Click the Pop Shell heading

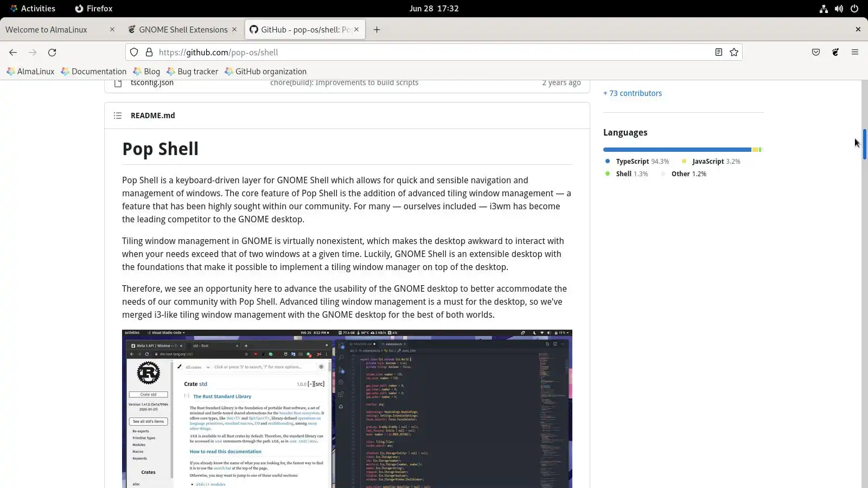160,149
